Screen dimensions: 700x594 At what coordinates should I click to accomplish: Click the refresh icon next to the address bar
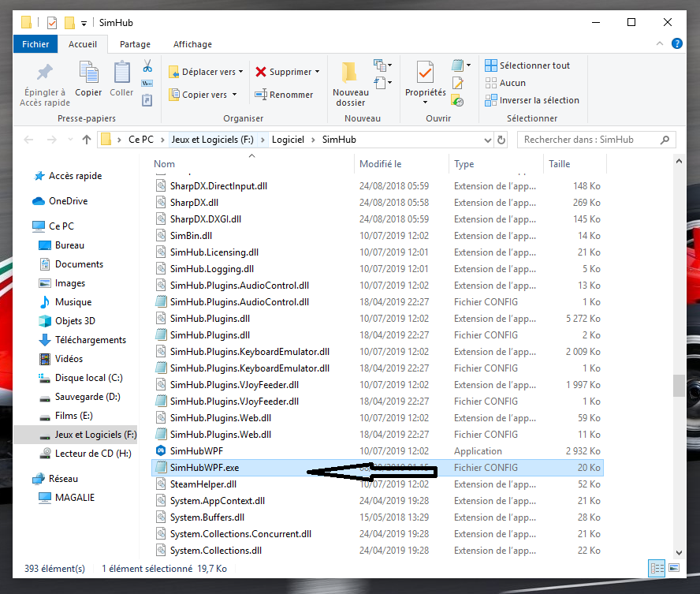click(x=501, y=140)
